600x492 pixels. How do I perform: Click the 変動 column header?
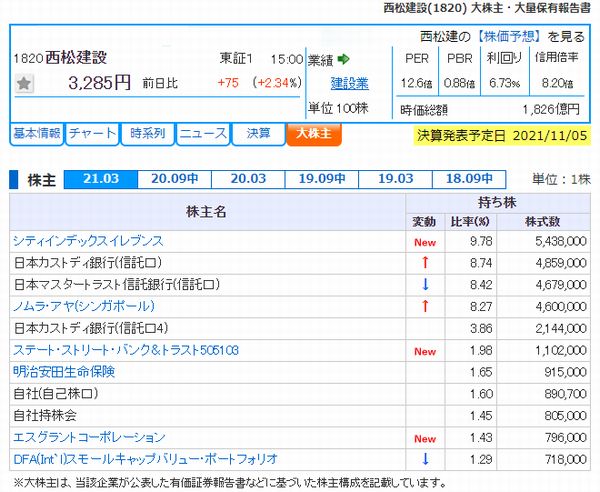pyautogui.click(x=424, y=222)
